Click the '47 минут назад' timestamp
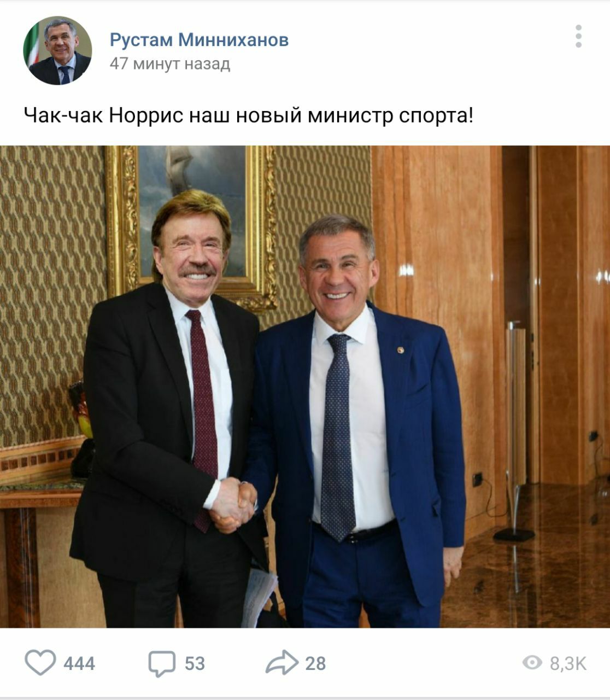 tap(170, 64)
